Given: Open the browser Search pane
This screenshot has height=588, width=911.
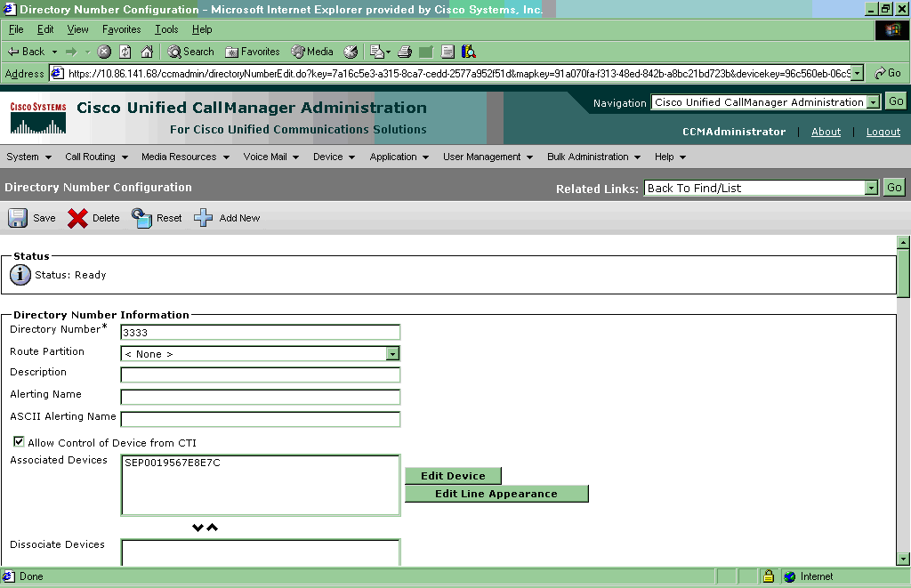Looking at the screenshot, I should point(191,52).
